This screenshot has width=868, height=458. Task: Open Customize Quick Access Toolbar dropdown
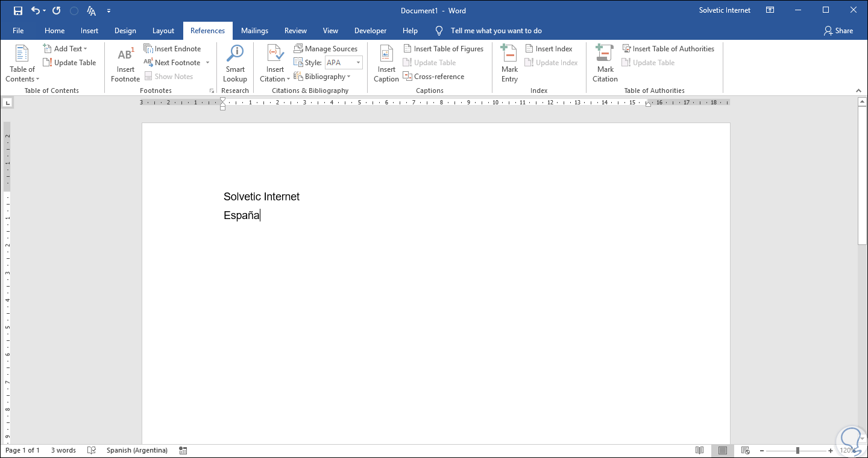point(108,11)
